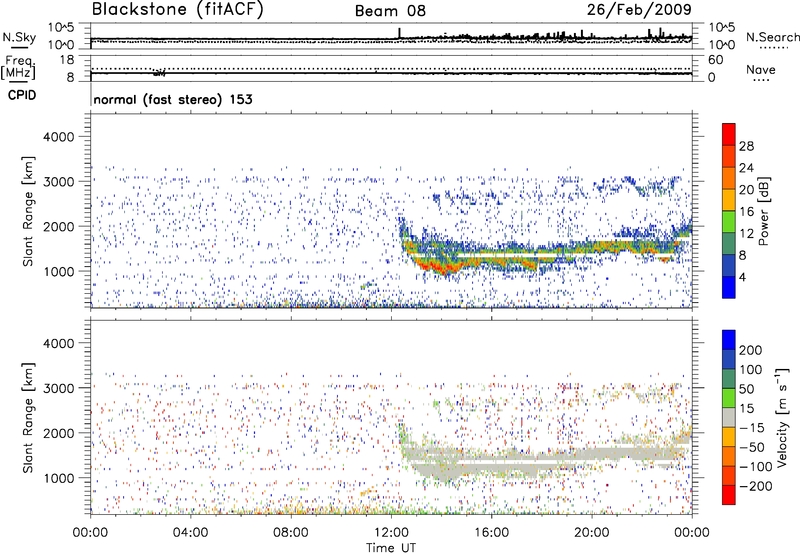Click the bright blue bottom segment of Power colorbar
Image resolution: width=800 pixels, height=554 pixels.
tap(729, 287)
